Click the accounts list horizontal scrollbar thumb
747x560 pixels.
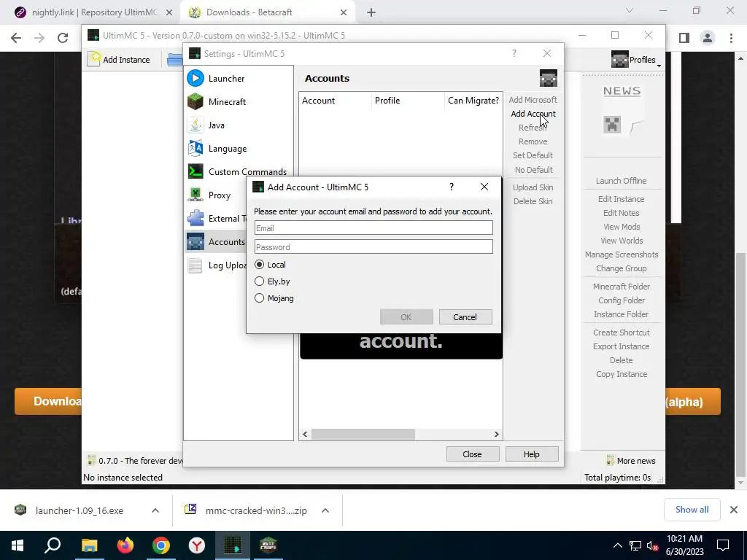(x=363, y=435)
